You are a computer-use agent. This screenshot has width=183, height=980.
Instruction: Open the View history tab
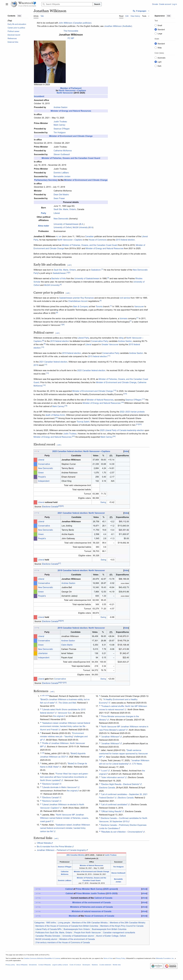(135, 16)
